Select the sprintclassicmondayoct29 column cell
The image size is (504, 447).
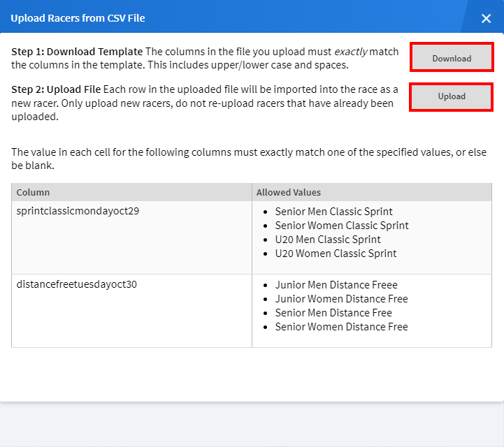pyautogui.click(x=78, y=212)
